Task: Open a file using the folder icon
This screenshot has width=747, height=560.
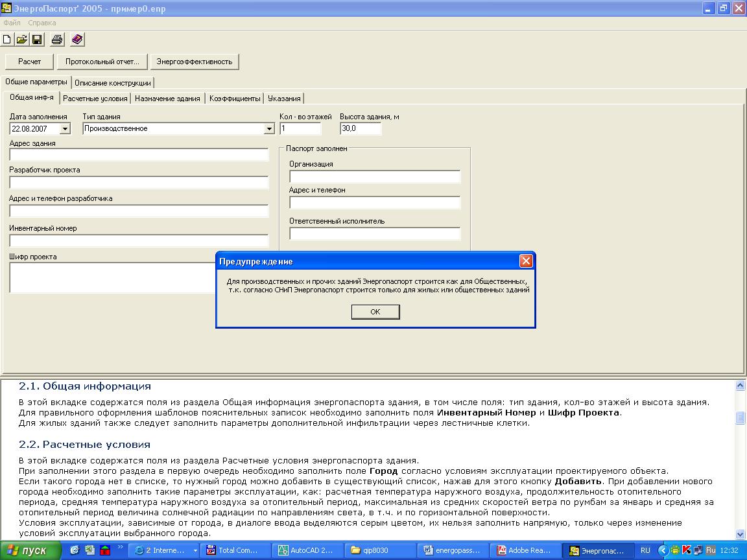Action: pos(22,40)
